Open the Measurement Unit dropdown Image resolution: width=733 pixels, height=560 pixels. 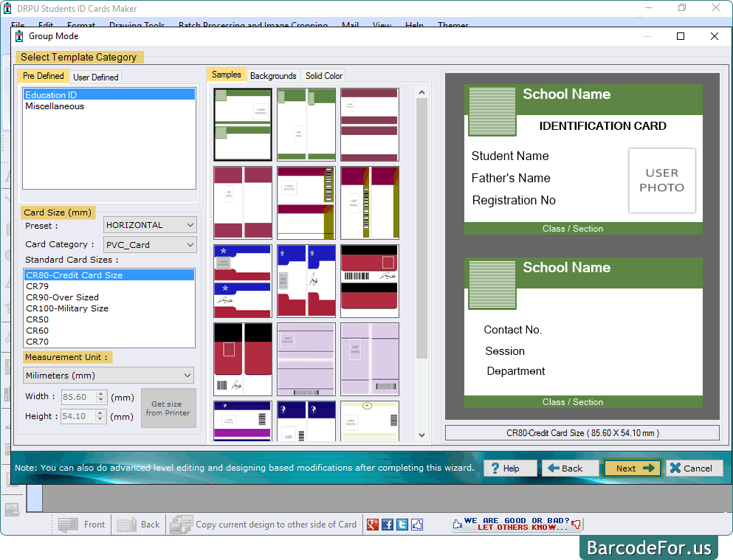[108, 375]
